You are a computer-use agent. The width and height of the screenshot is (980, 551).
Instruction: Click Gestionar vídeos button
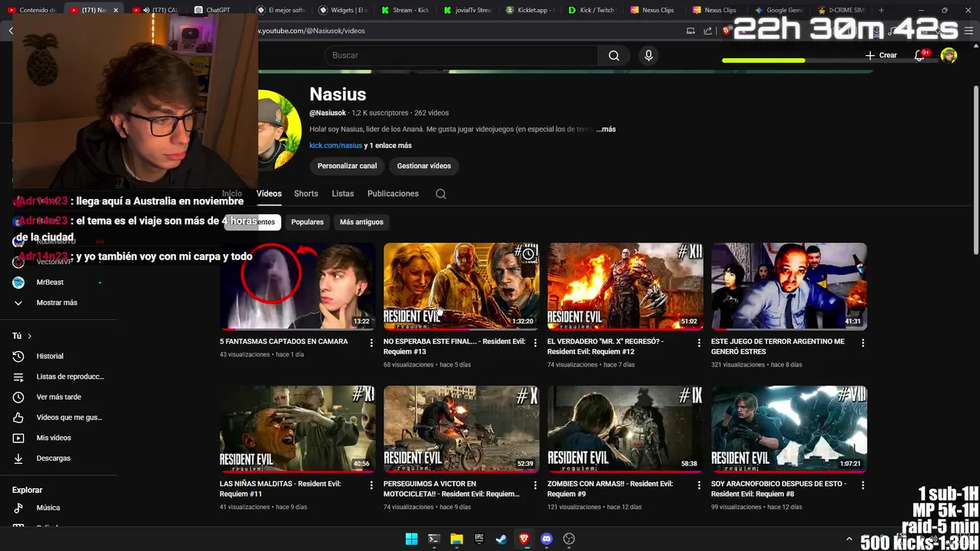(x=423, y=165)
